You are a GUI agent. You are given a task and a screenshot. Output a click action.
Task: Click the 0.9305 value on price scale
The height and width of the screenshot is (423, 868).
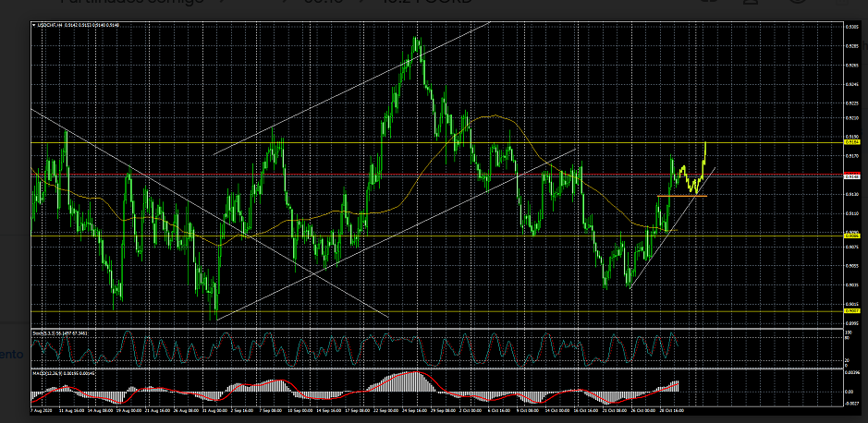851,27
